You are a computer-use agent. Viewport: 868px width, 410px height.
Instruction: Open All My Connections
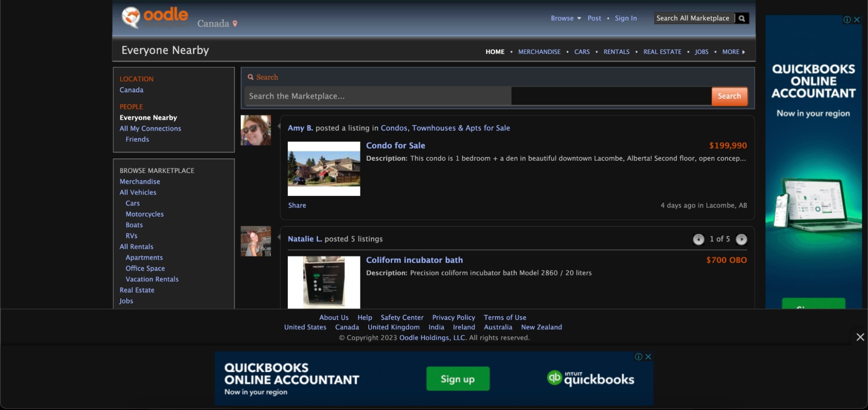click(150, 129)
